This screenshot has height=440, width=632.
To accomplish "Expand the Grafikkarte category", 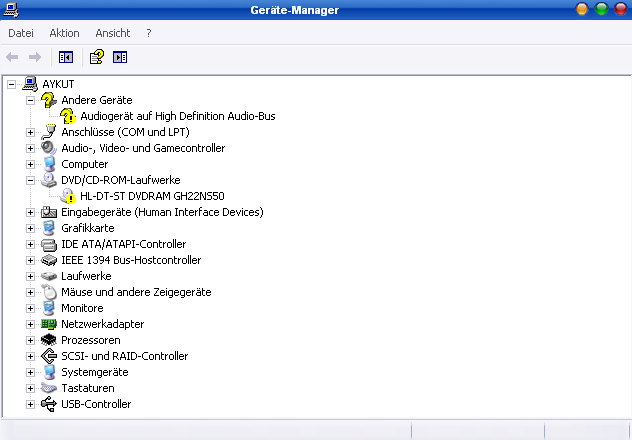I will coord(30,228).
